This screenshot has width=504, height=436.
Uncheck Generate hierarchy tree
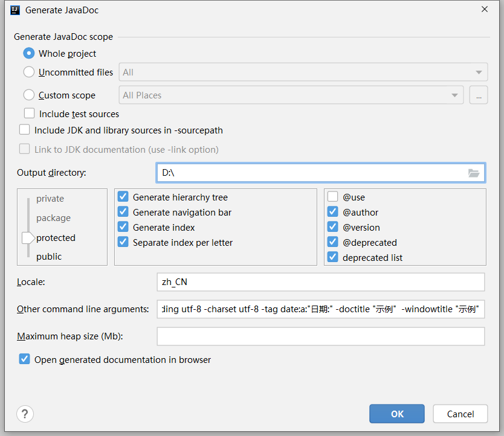pyautogui.click(x=123, y=196)
